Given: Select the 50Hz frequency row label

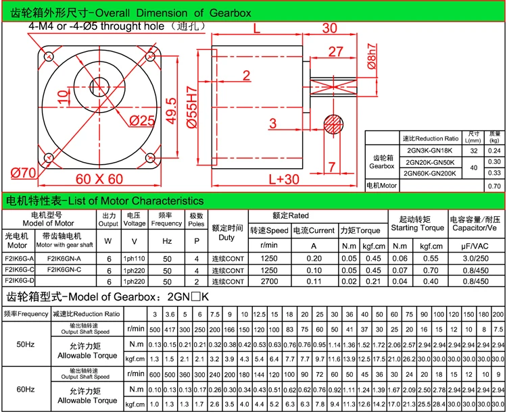Looking at the screenshot, I should pos(26,344).
